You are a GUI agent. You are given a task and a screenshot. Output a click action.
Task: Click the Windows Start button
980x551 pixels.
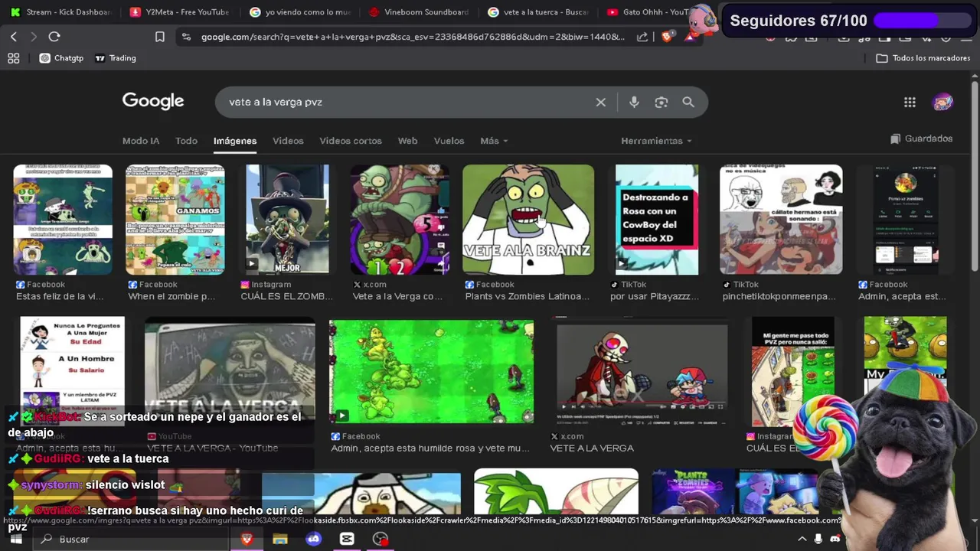pos(16,540)
